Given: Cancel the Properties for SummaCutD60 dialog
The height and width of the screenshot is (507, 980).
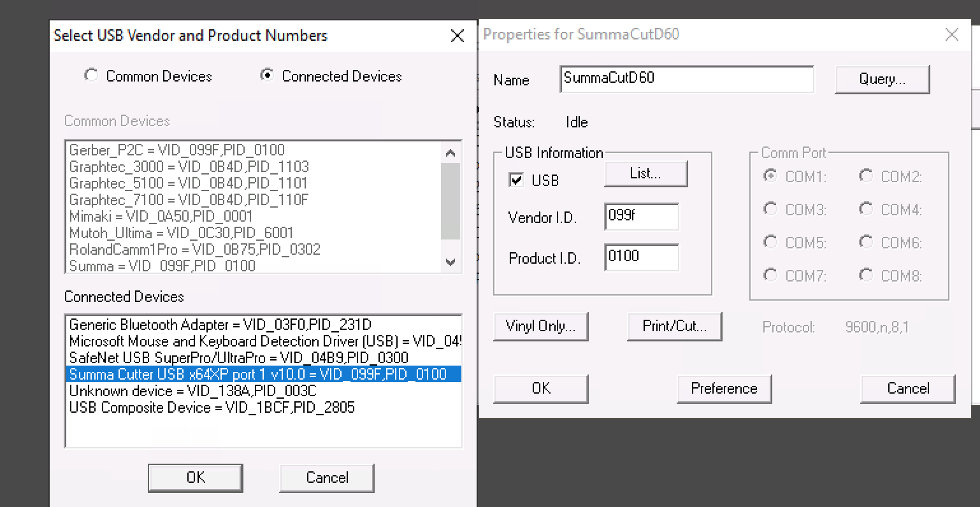Looking at the screenshot, I should [907, 389].
